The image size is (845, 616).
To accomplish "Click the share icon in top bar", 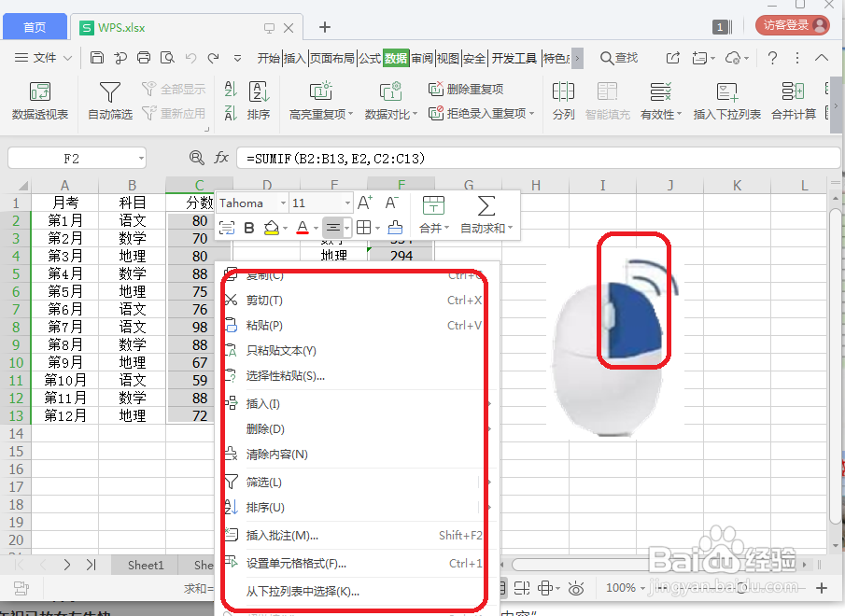I will [672, 58].
